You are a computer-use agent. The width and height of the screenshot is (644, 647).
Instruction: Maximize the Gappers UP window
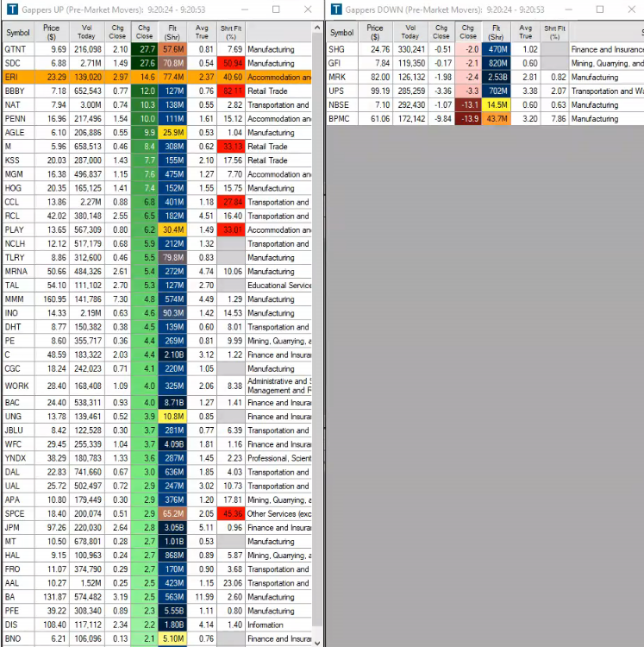tap(276, 9)
